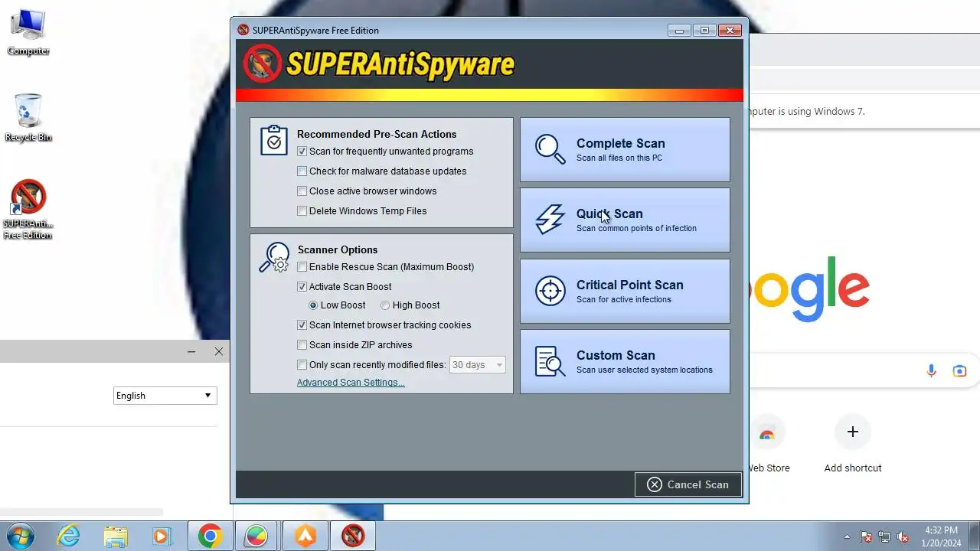Click Add shortcut plus icon in Chrome
Viewport: 980px width, 551px height.
(x=852, y=432)
